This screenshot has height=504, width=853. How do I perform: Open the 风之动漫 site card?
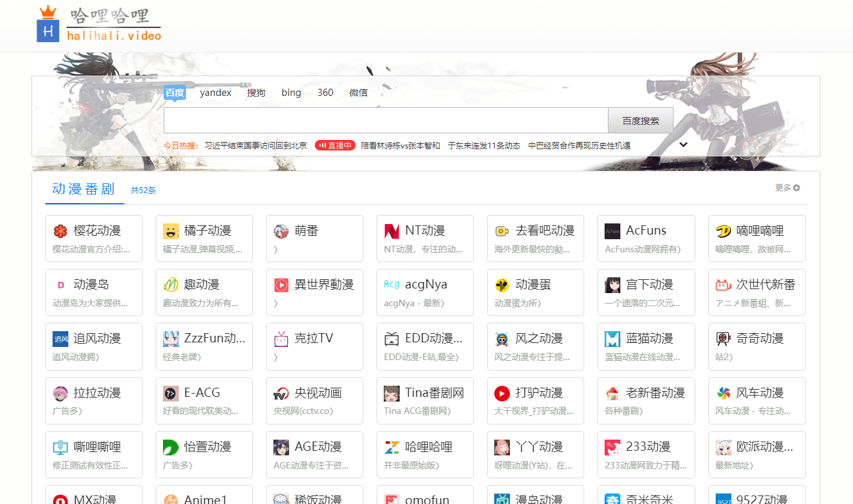point(536,346)
